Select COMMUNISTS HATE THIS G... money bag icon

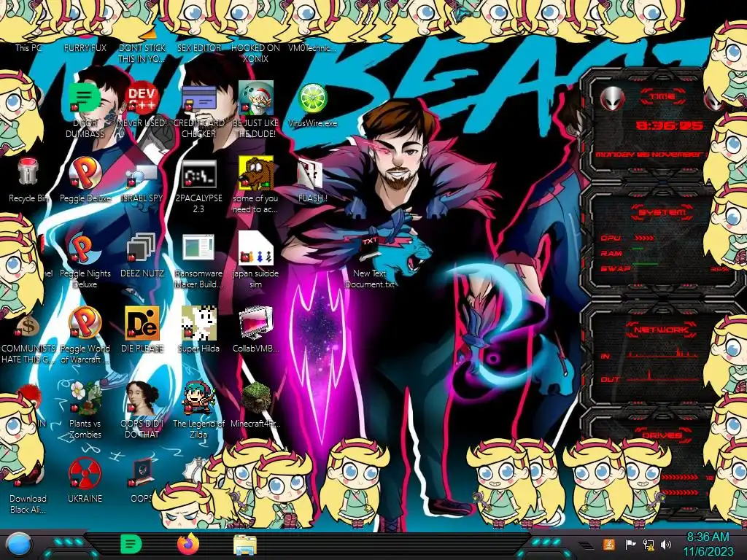[x=28, y=326]
